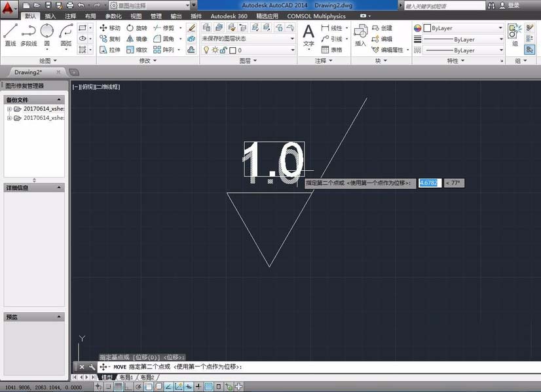Select the 直线 (Line) drawing tool
The height and width of the screenshot is (392, 541).
pos(10,35)
